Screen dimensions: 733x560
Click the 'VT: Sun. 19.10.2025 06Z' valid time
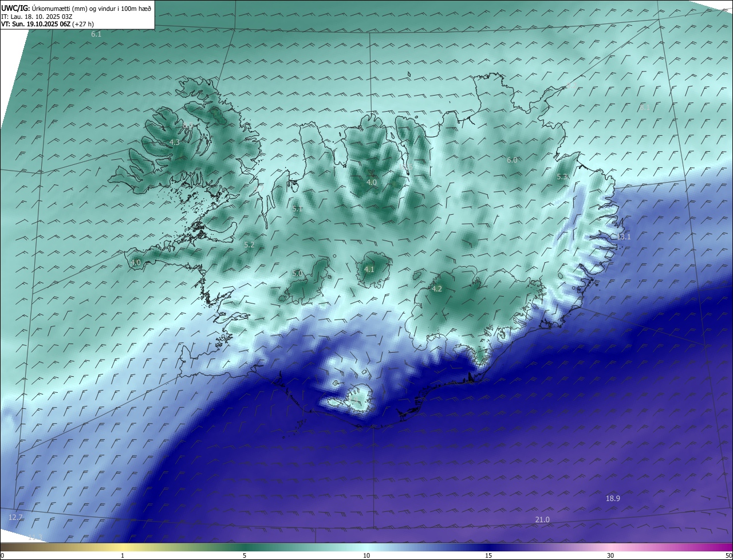(36, 24)
